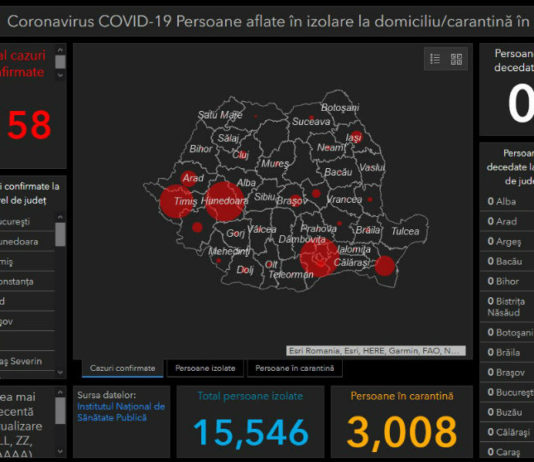Image resolution: width=534 pixels, height=462 pixels.
Task: Click the Iași red circle marker
Action: coord(356,137)
